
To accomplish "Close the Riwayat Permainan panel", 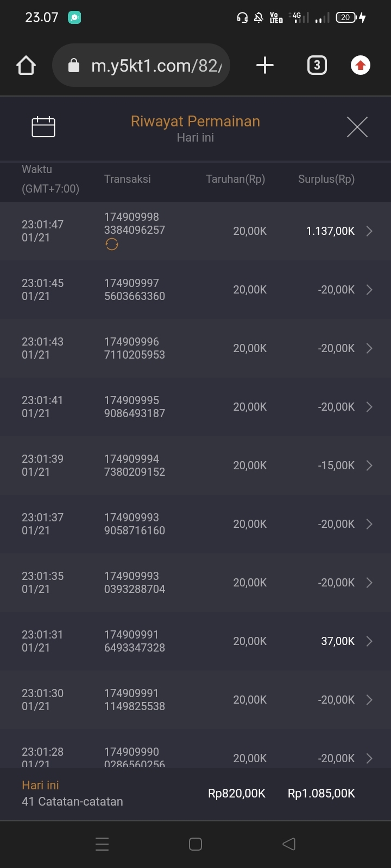I will (x=357, y=127).
